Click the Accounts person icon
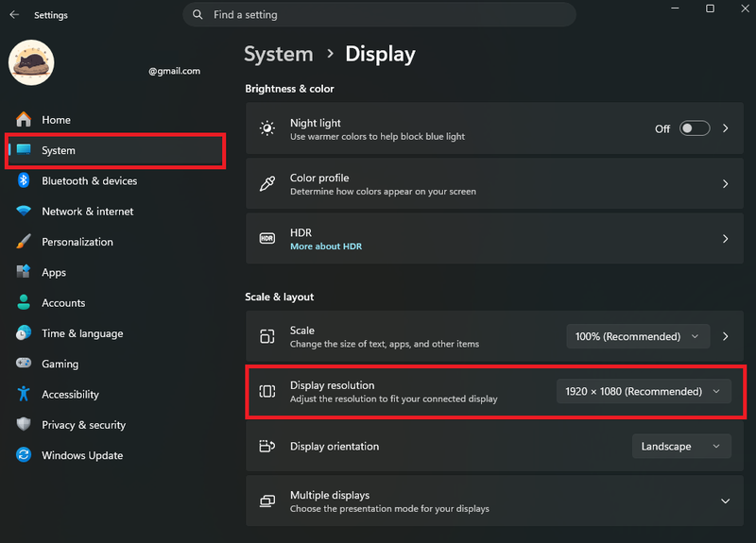This screenshot has height=543, width=756. (x=23, y=302)
